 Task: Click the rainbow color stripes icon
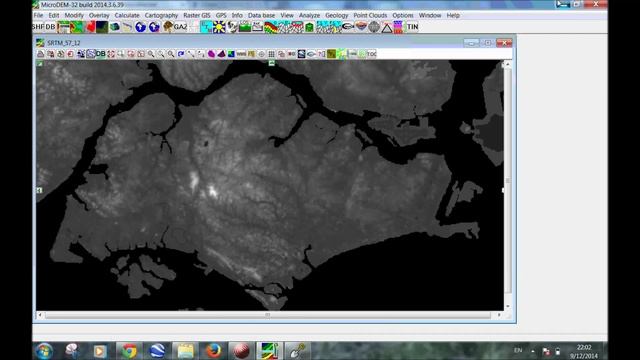pyautogui.click(x=271, y=27)
